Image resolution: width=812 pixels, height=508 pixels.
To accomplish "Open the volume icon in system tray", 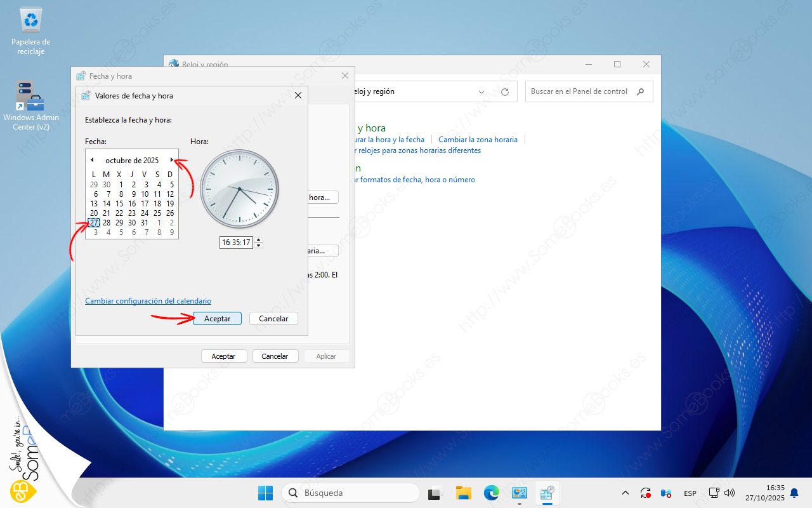I will pyautogui.click(x=730, y=493).
